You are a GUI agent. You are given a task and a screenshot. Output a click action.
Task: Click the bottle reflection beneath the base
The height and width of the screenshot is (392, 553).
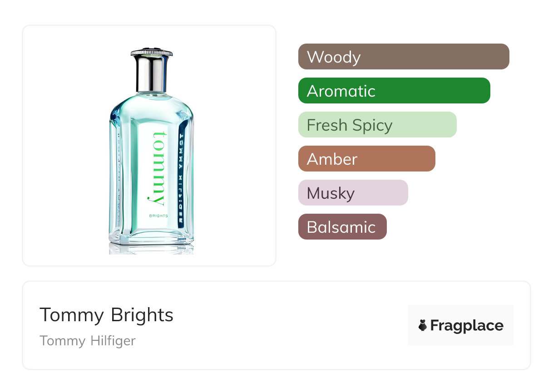tap(151, 248)
